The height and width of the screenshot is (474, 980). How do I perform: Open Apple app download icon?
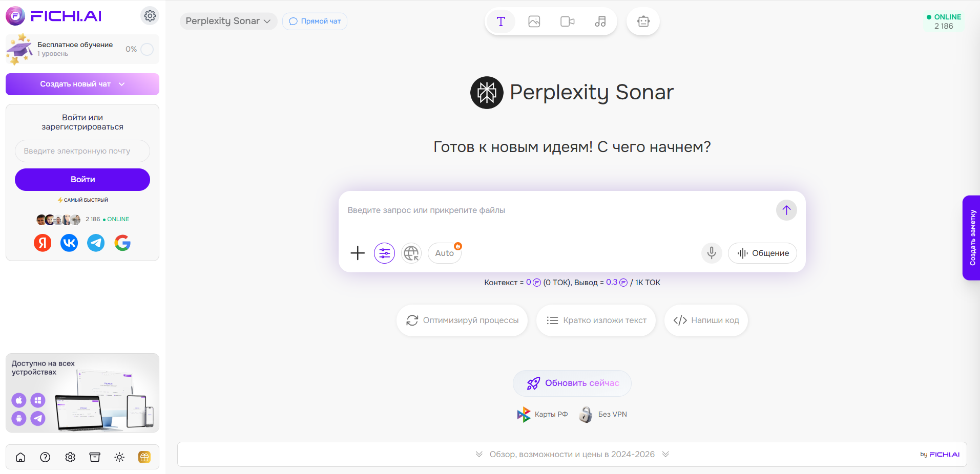click(19, 400)
